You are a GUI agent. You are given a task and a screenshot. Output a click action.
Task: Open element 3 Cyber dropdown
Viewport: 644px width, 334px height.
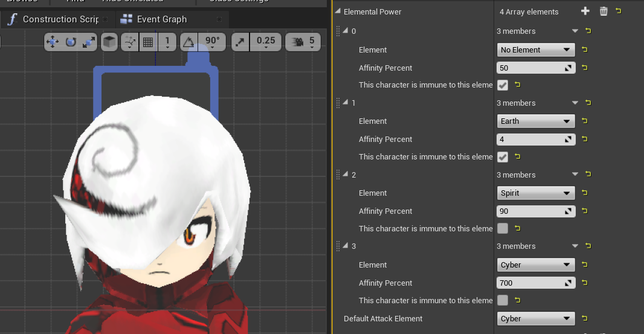click(x=536, y=265)
